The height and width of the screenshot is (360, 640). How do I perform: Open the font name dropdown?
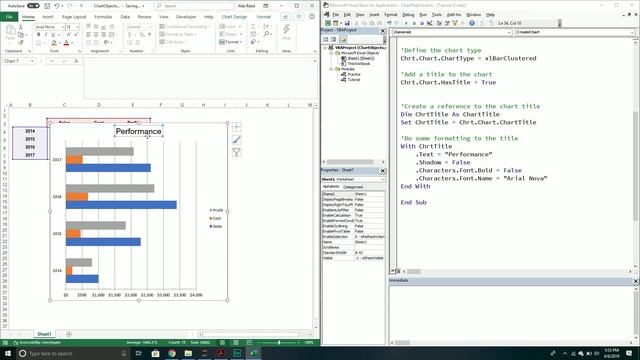[62, 27]
